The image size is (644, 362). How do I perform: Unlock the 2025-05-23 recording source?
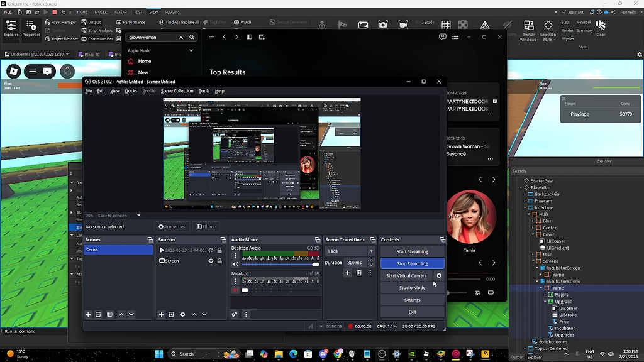219,250
